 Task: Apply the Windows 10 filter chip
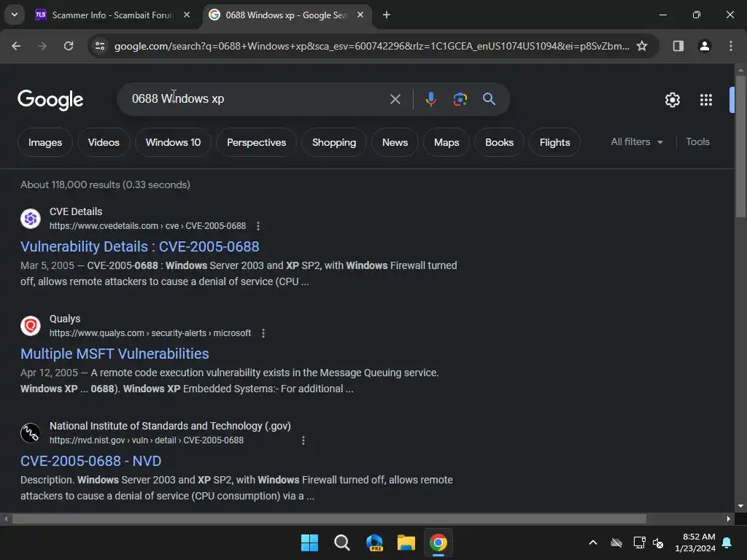tap(173, 142)
